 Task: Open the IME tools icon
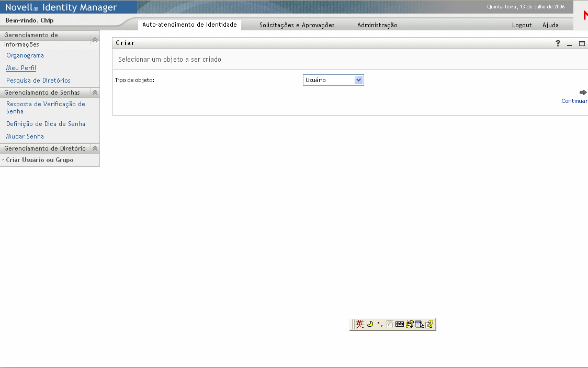(x=410, y=324)
